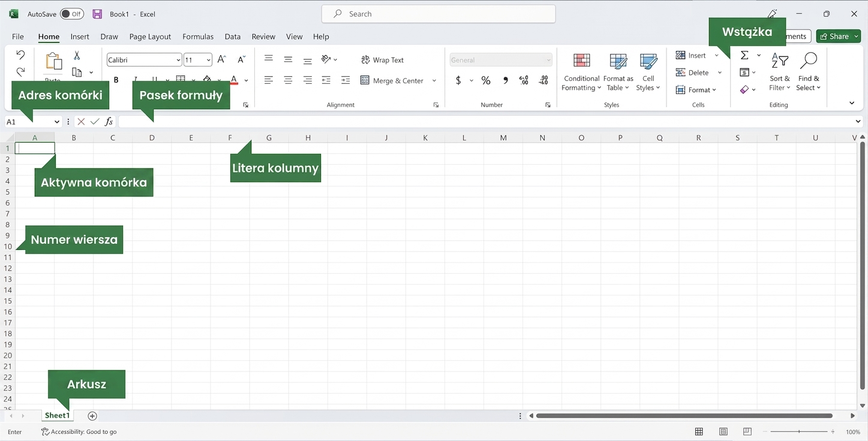
Task: Open the Name Box dropdown arrow
Action: coord(57,122)
